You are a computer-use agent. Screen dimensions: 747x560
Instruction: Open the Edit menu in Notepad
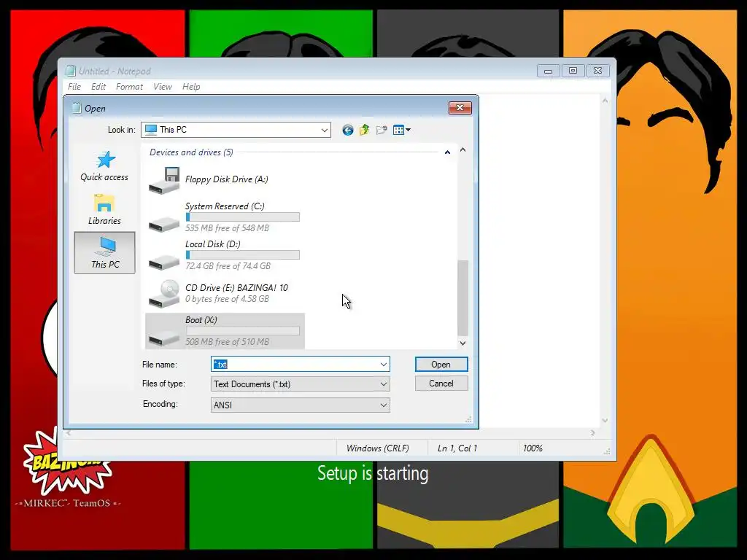coord(98,87)
